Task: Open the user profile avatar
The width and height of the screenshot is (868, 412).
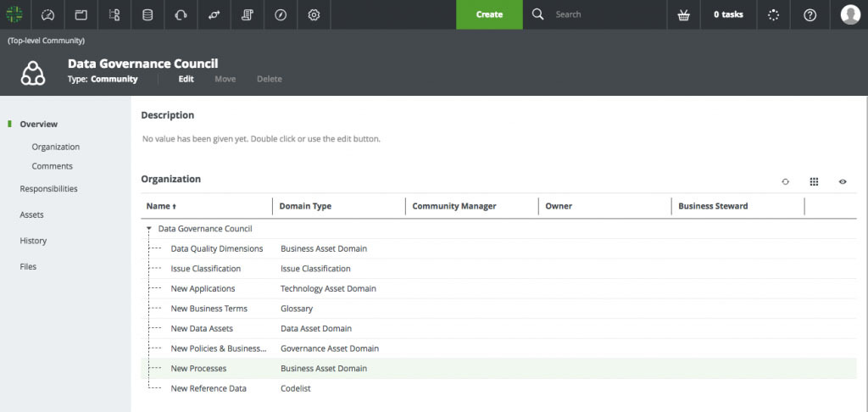Action: 850,14
